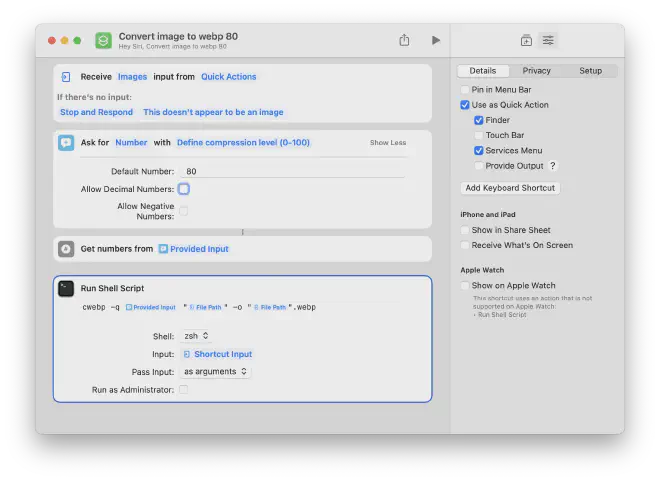Image resolution: width=660 pixels, height=481 pixels.
Task: Click the Receive input action icon
Action: pyautogui.click(x=66, y=77)
